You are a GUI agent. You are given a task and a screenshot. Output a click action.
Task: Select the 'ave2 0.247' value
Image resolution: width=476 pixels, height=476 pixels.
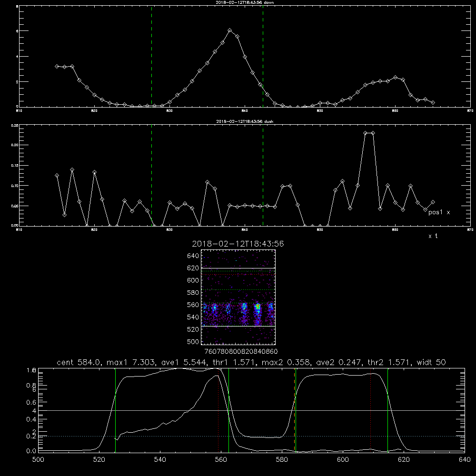339,362
